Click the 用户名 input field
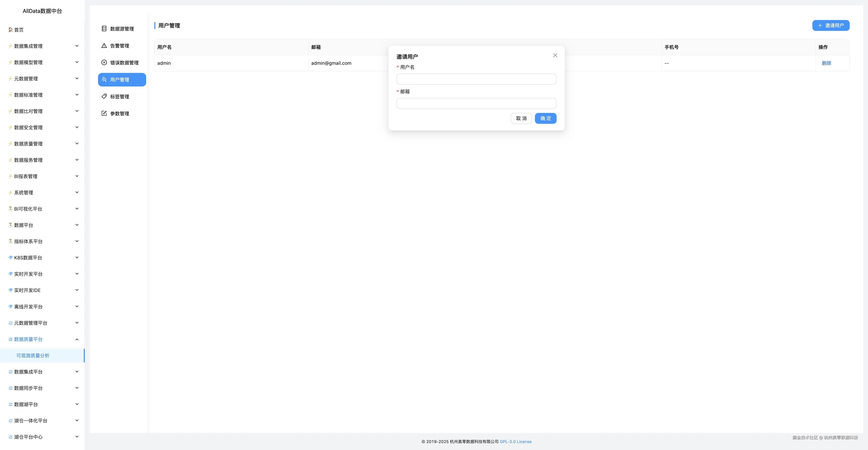 point(476,79)
